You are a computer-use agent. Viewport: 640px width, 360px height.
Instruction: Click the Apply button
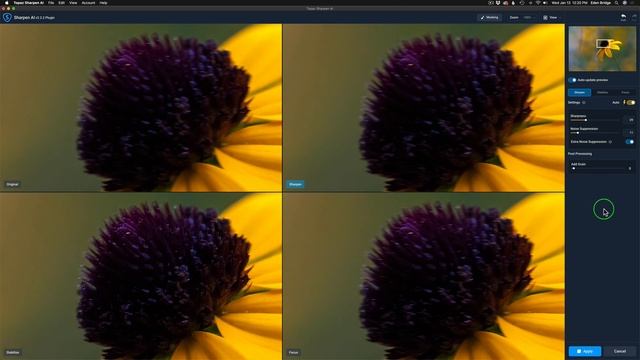pyautogui.click(x=585, y=351)
